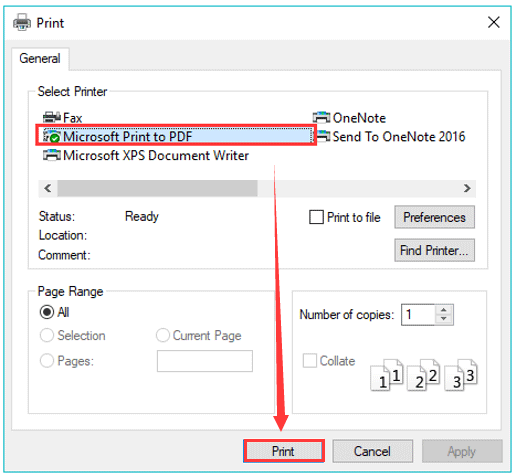Click the Find Printer button
The height and width of the screenshot is (474, 515).
434,250
